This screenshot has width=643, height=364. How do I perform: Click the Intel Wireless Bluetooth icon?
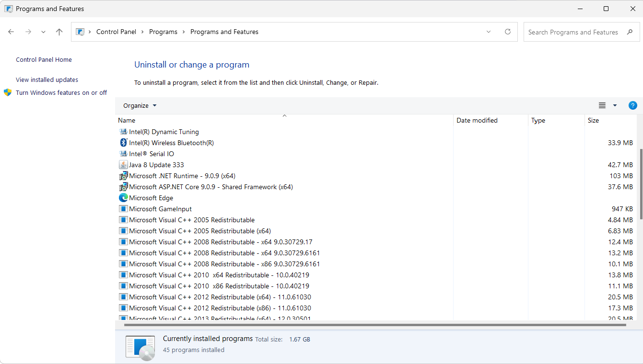point(123,143)
